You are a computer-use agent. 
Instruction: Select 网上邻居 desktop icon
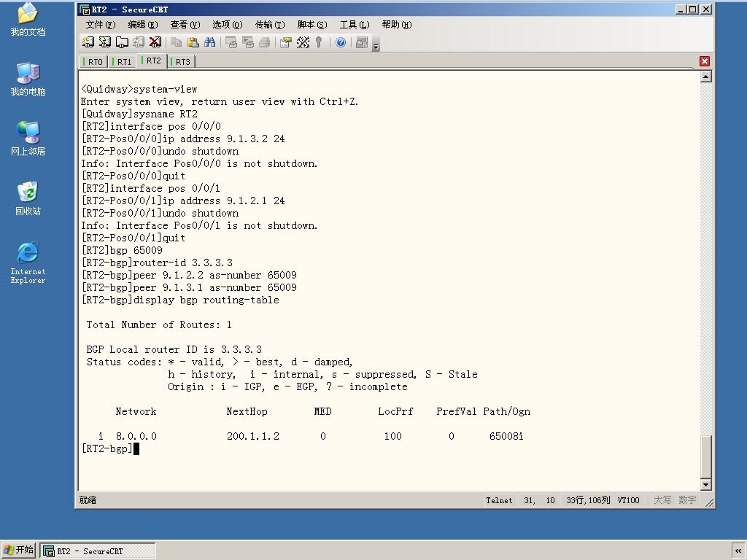[28, 139]
